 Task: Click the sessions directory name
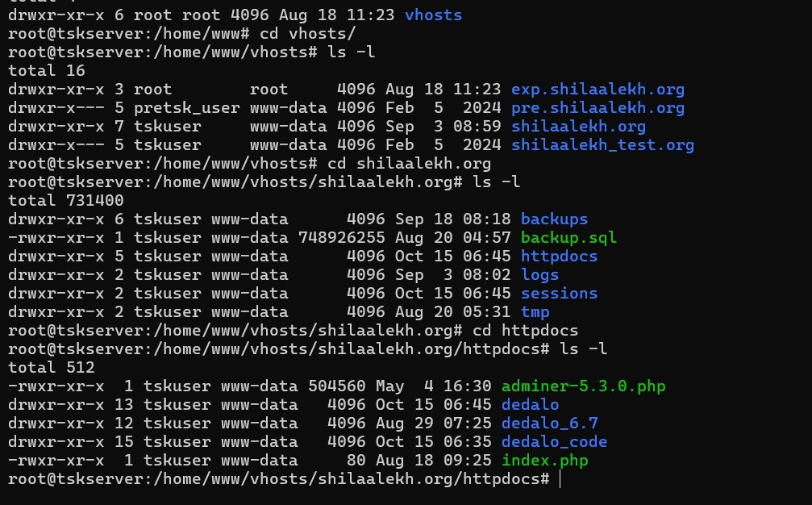click(559, 293)
